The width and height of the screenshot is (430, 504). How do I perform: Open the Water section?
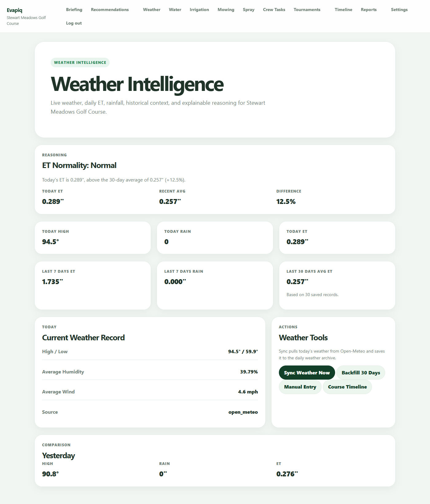click(175, 10)
